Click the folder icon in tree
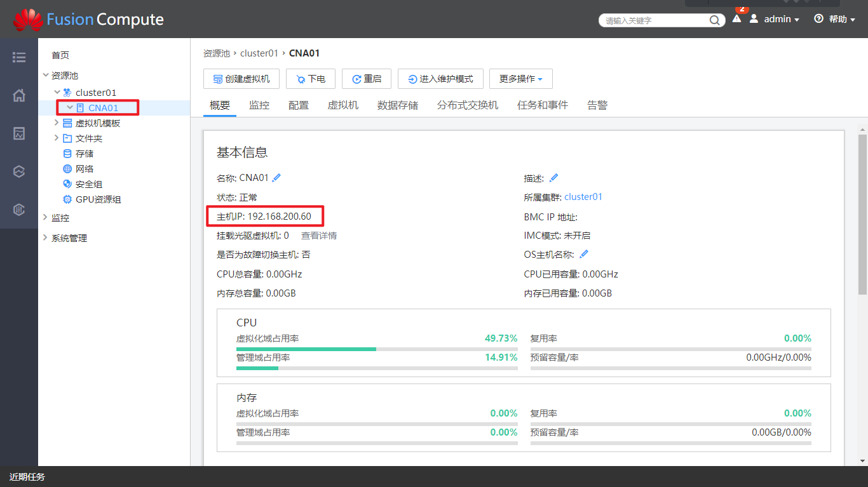This screenshot has height=487, width=868. [67, 138]
